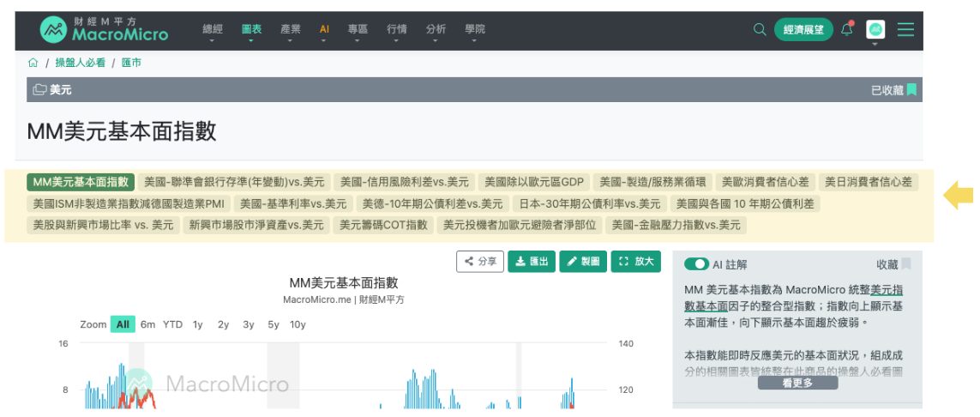Expand the 學院 nav dropdown
Viewport: 980px width, 417px height.
pyautogui.click(x=474, y=29)
